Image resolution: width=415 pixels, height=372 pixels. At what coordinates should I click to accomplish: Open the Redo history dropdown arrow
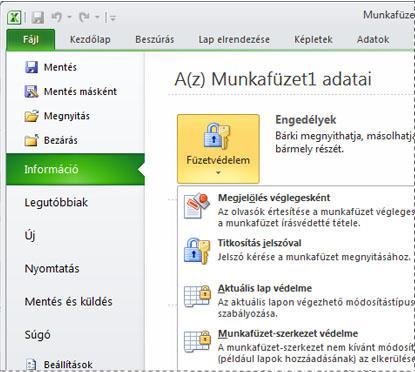[x=97, y=17]
